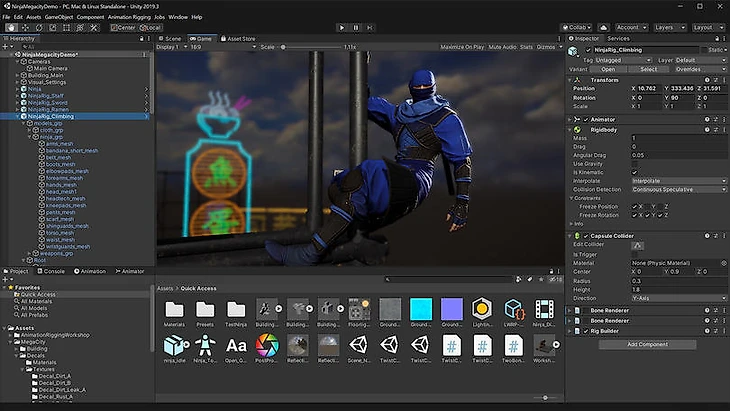
Task: Click the prefab Overrides button
Action: click(688, 69)
